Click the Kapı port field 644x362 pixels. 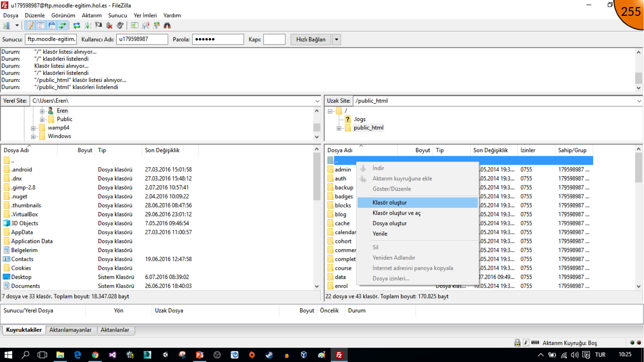tap(274, 40)
